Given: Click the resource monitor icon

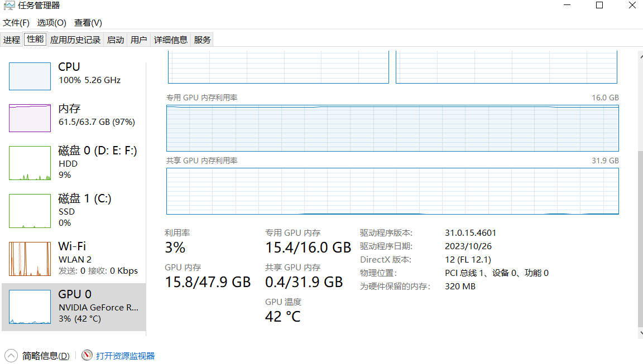Looking at the screenshot, I should 87,356.
